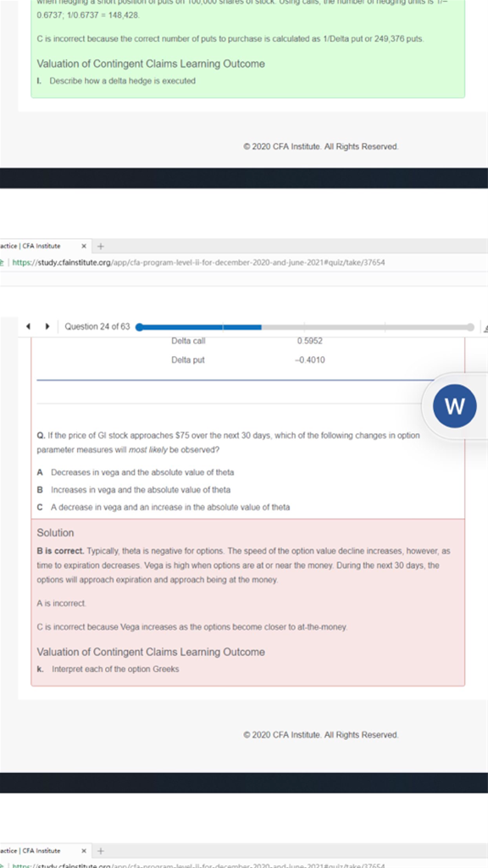Click 'C is incorrect because Vega increases' line
488x868 pixels.
click(x=192, y=627)
